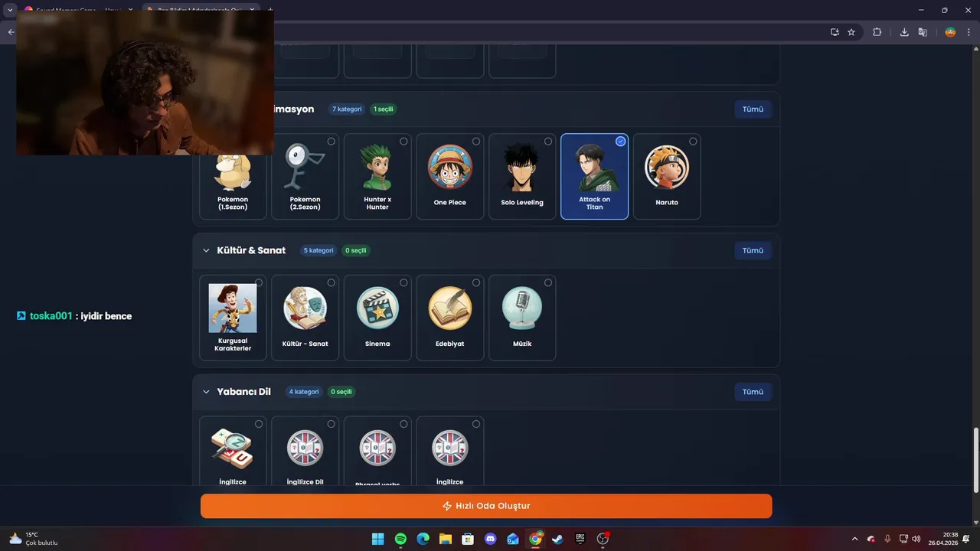980x551 pixels.
Task: Click the Phrasal verbs flag book icon
Action: point(377,448)
